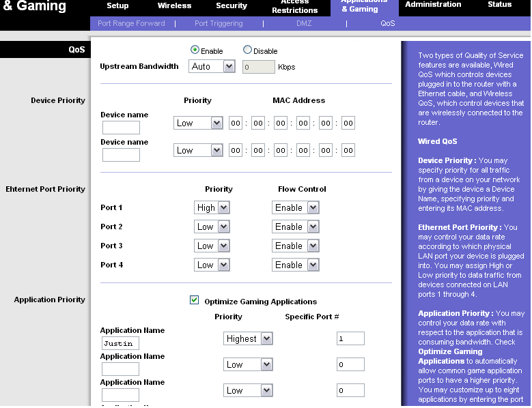The image size is (532, 408).
Task: Click last MAC octet of first device
Action: [x=348, y=123]
